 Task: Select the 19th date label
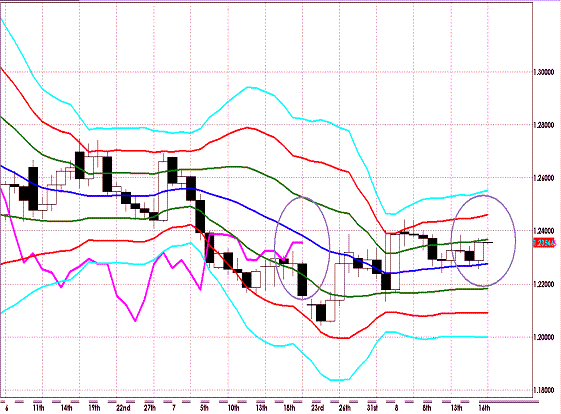pos(94,408)
